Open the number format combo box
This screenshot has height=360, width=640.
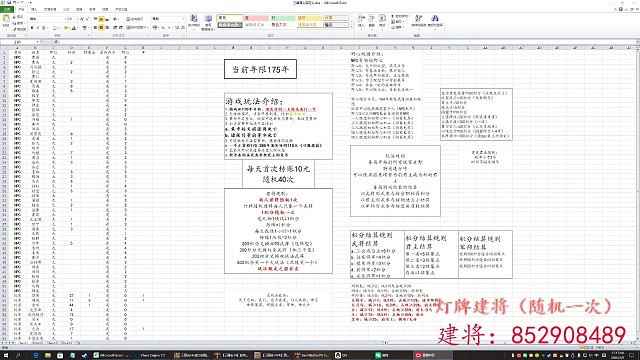point(168,19)
